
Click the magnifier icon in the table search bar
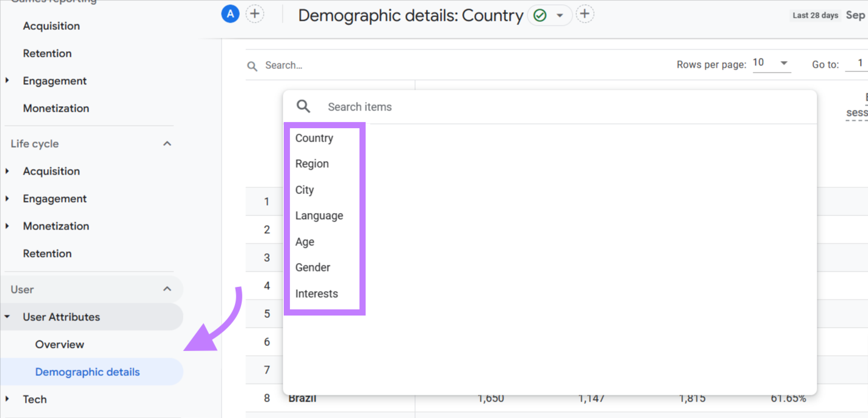pyautogui.click(x=252, y=65)
